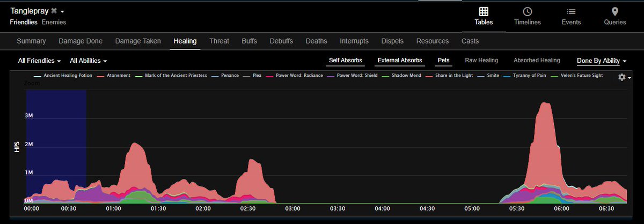Viewport: 644px width, 224px height.
Task: Remove Tanglepray with the X icon
Action: [x=54, y=11]
